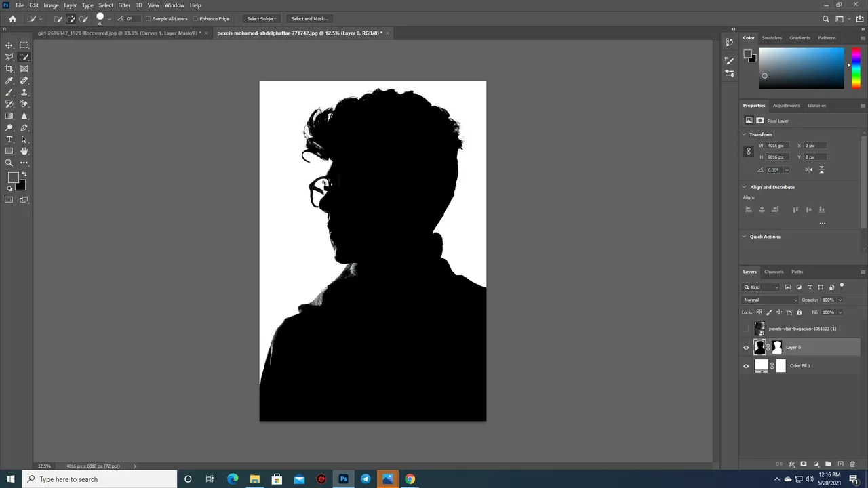Select the Spot Healing Brush tool
868x488 pixels.
click(x=24, y=81)
